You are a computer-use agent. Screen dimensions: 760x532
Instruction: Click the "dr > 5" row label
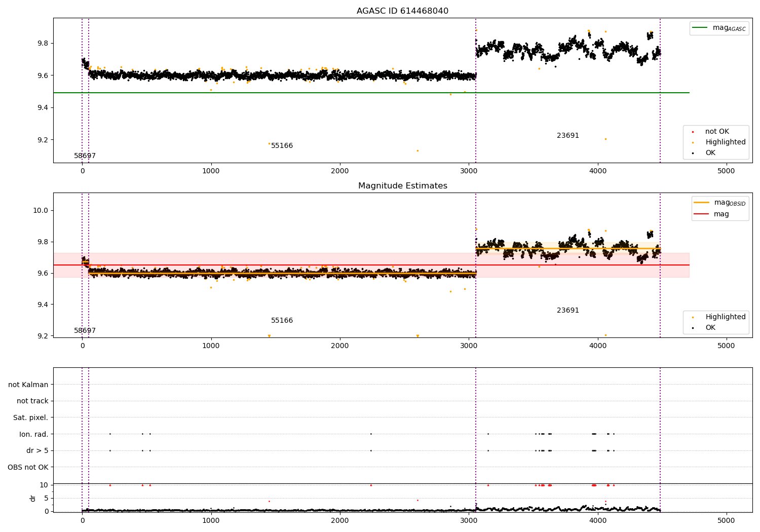coord(37,451)
